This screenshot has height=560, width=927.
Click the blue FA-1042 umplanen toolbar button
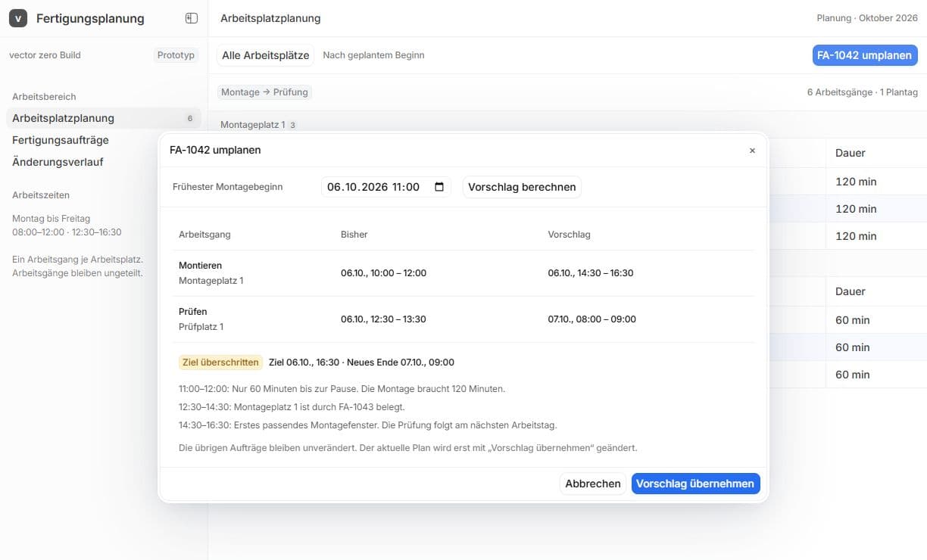pyautogui.click(x=865, y=55)
